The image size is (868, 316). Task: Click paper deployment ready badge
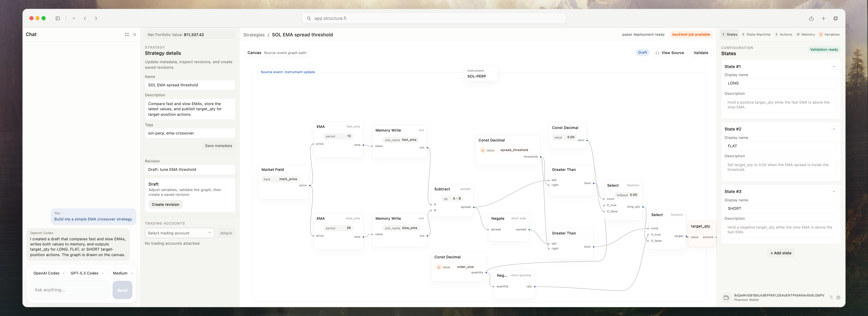click(643, 34)
